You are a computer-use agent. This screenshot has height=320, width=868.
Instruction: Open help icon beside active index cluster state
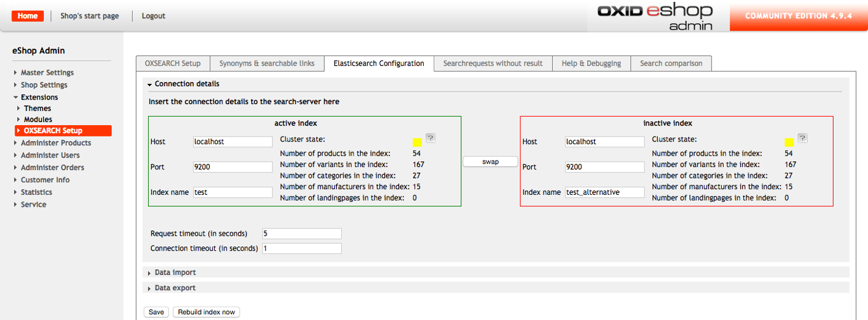430,138
